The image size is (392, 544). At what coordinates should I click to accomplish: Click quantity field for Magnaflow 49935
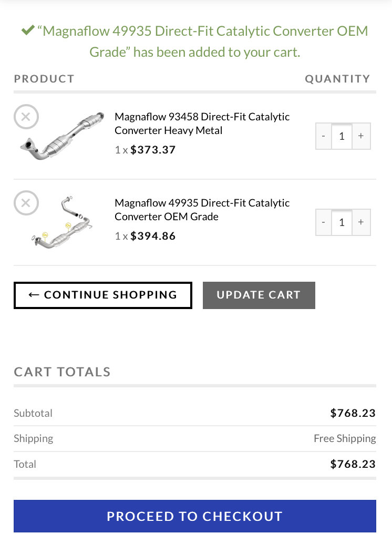(x=342, y=222)
